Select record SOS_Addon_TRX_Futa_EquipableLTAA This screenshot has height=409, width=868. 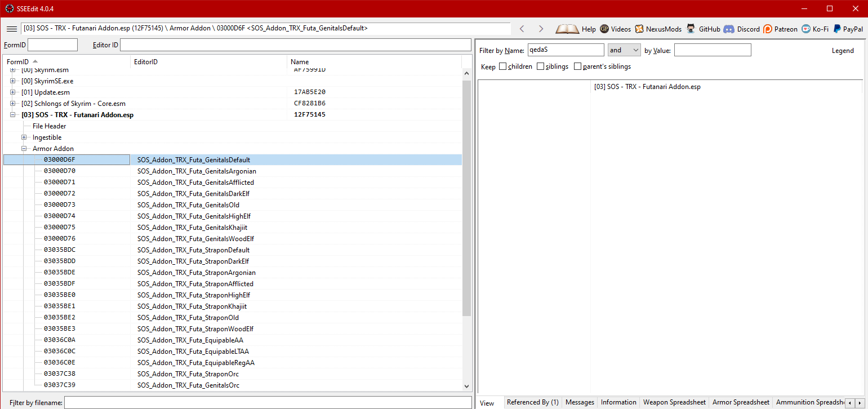pyautogui.click(x=232, y=352)
